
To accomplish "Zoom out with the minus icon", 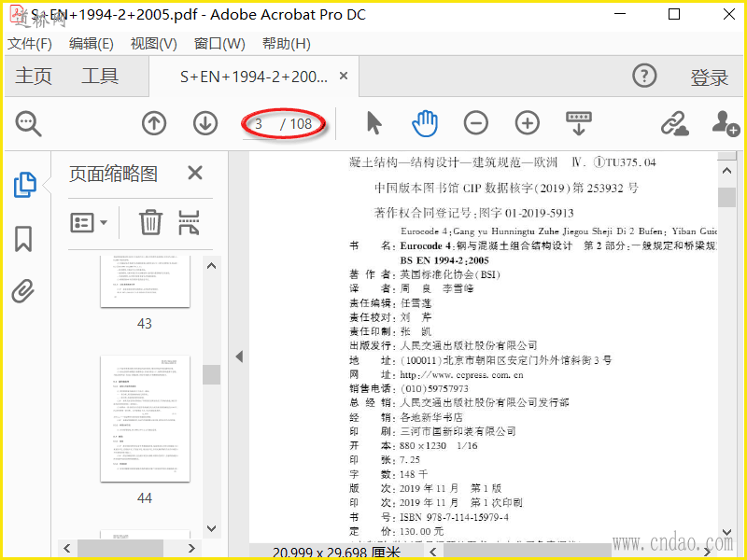I will [476, 123].
